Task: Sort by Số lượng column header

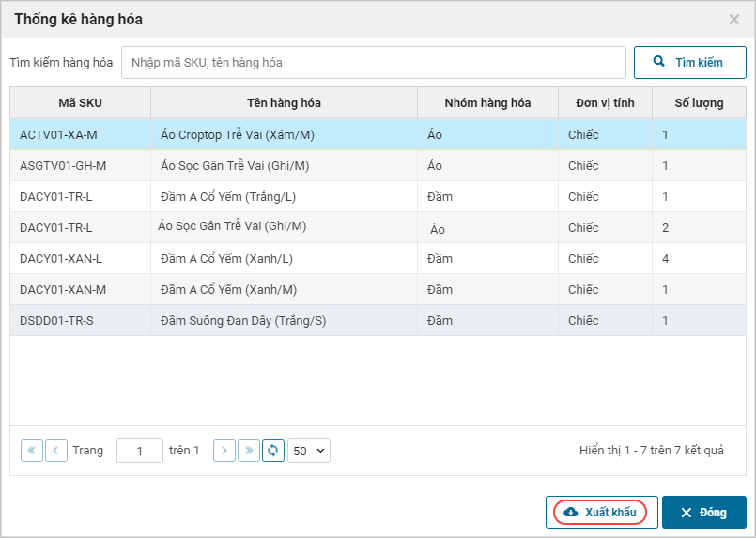Action: (699, 103)
